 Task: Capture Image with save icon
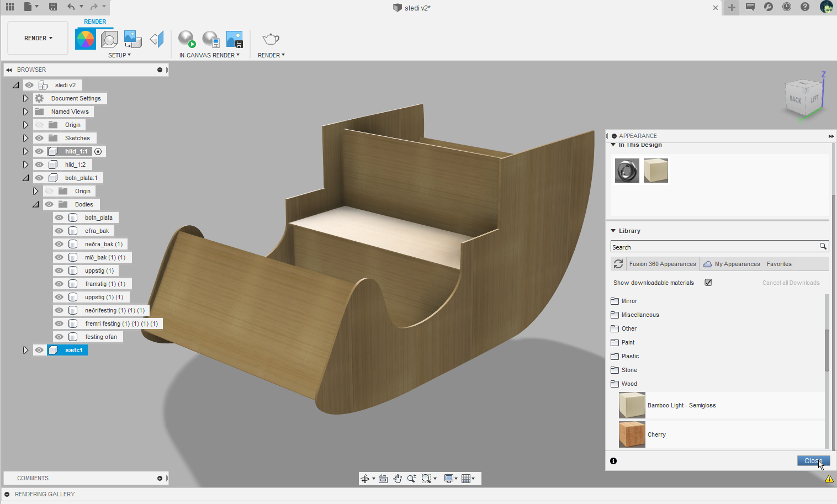point(235,39)
